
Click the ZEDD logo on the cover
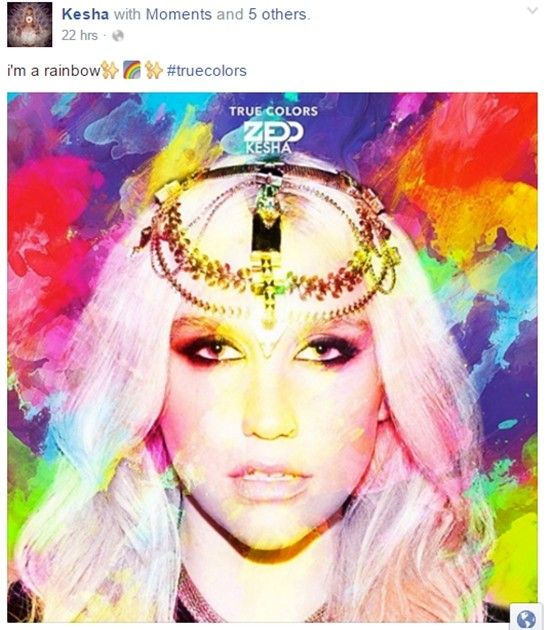point(273,132)
